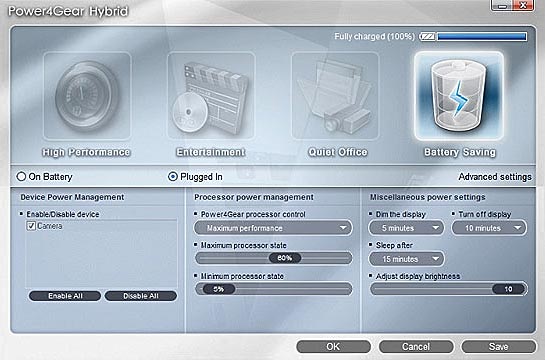Viewport: 545px width, 360px height.
Task: Select the Quiet Office projector icon
Action: click(x=335, y=96)
